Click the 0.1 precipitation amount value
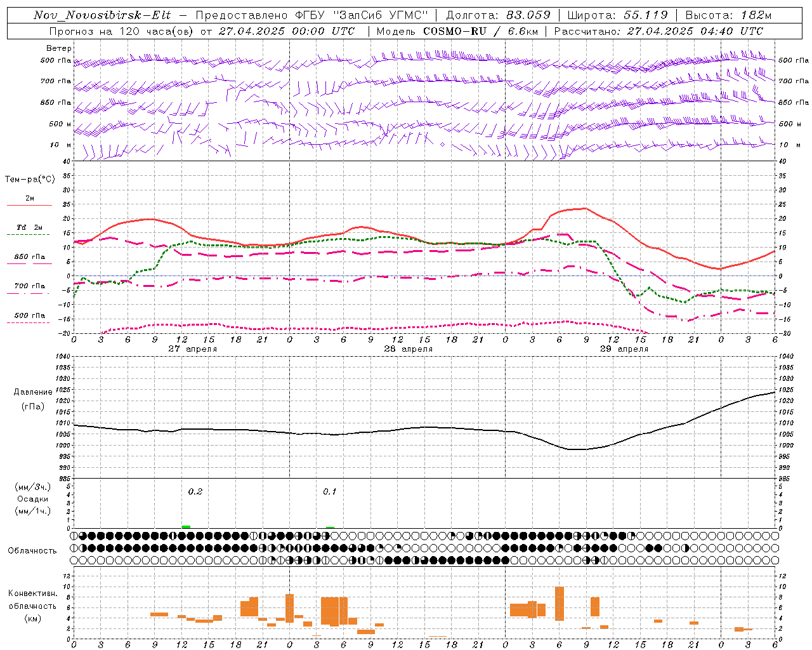Image resolution: width=812 pixels, height=650 pixels. [x=330, y=492]
